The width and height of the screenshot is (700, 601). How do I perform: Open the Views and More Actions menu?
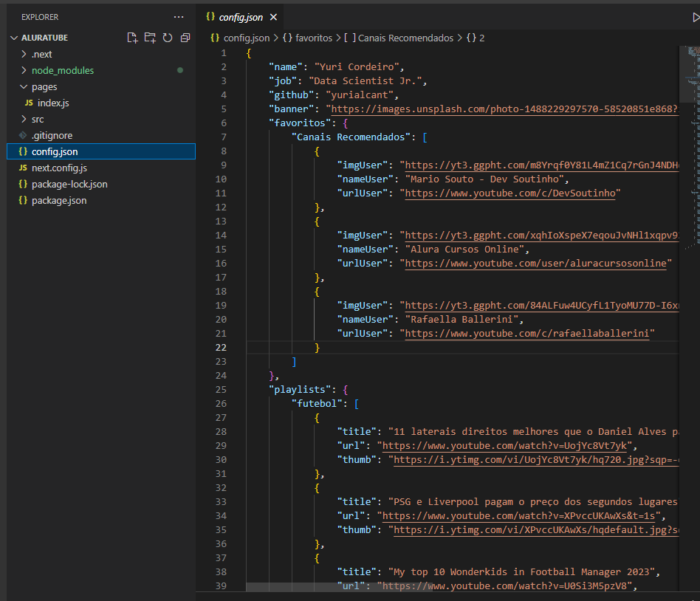[x=179, y=16]
